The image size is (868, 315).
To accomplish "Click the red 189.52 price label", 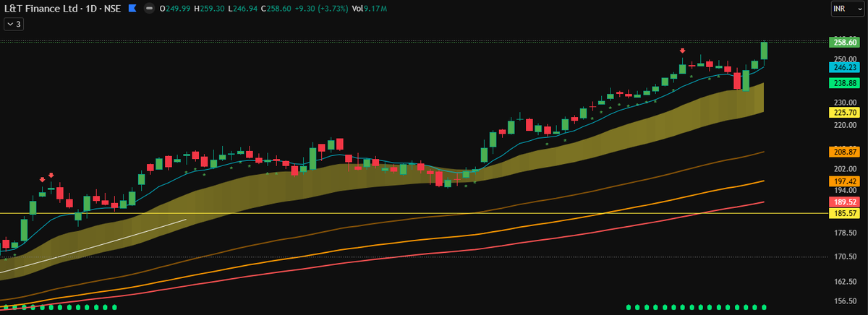I will tap(846, 202).
